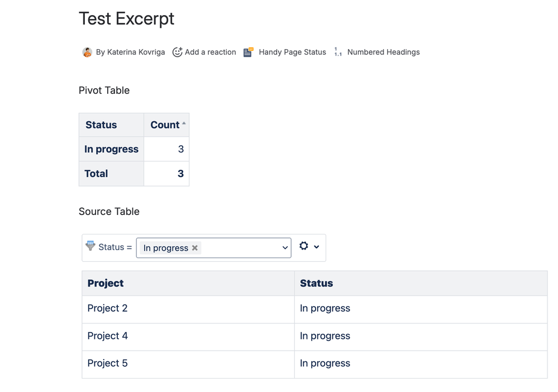Sort by Count column arrow
This screenshot has height=392, width=558.
pyautogui.click(x=184, y=123)
